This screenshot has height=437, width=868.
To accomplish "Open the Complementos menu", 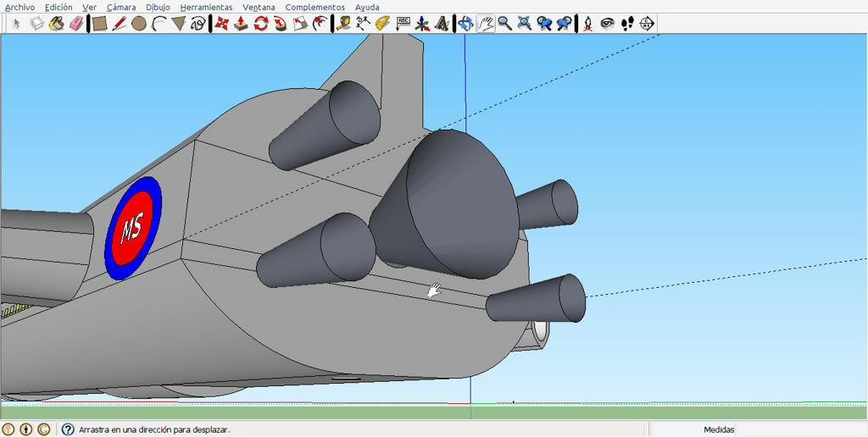I will pos(315,7).
